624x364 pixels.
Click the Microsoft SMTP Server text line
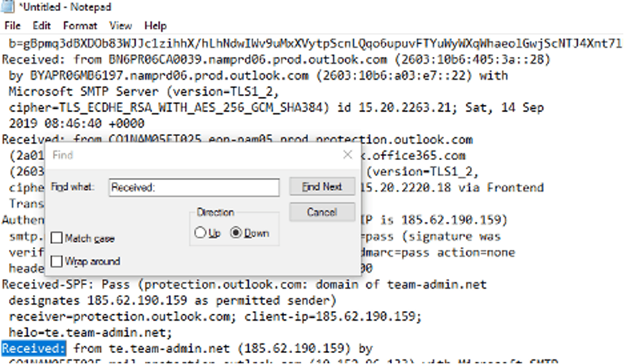(144, 91)
